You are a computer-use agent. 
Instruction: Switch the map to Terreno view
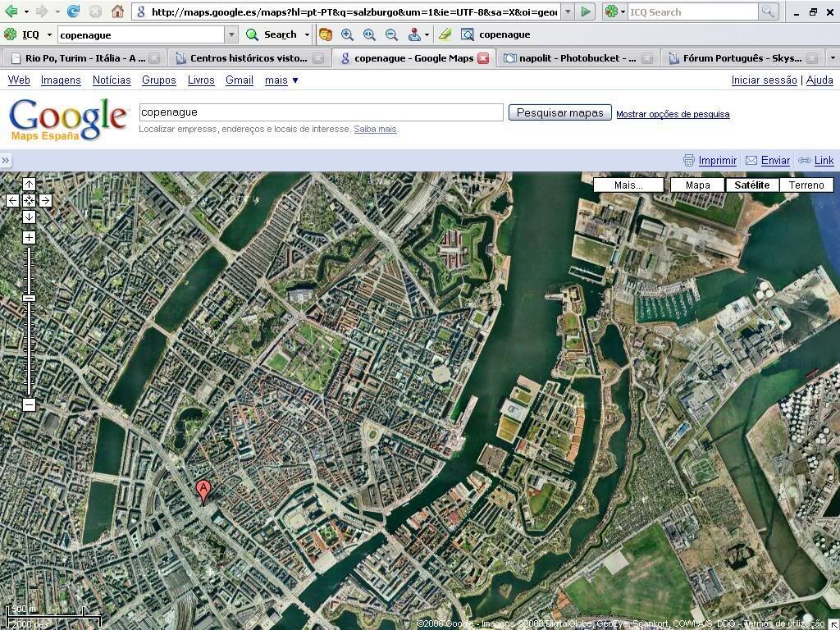pyautogui.click(x=806, y=185)
